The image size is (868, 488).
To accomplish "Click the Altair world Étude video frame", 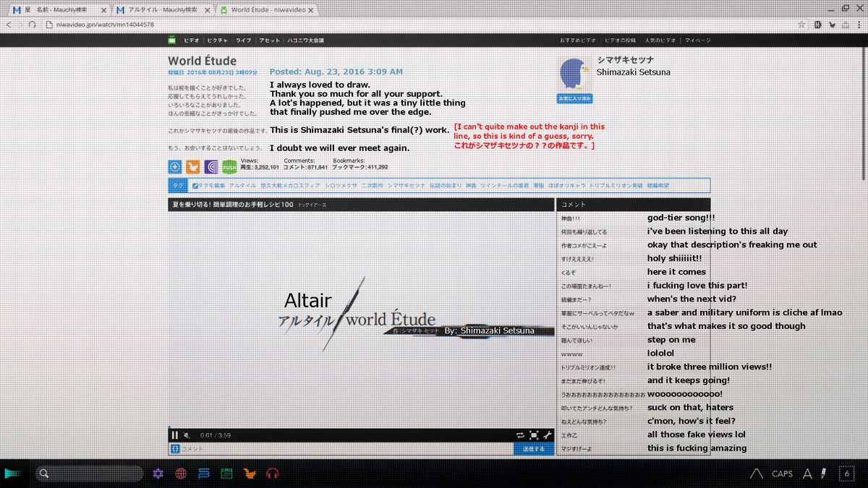I will pyautogui.click(x=362, y=319).
